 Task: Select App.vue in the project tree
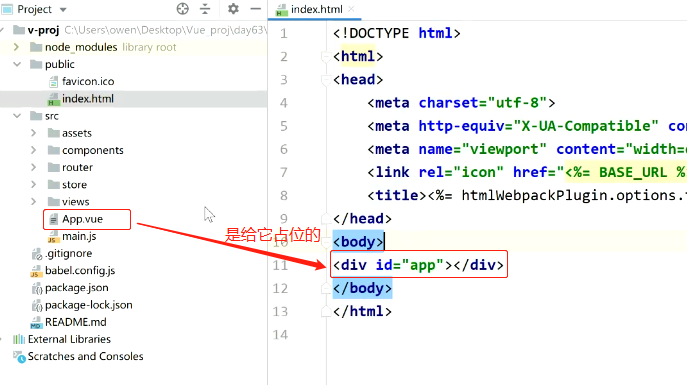(82, 219)
